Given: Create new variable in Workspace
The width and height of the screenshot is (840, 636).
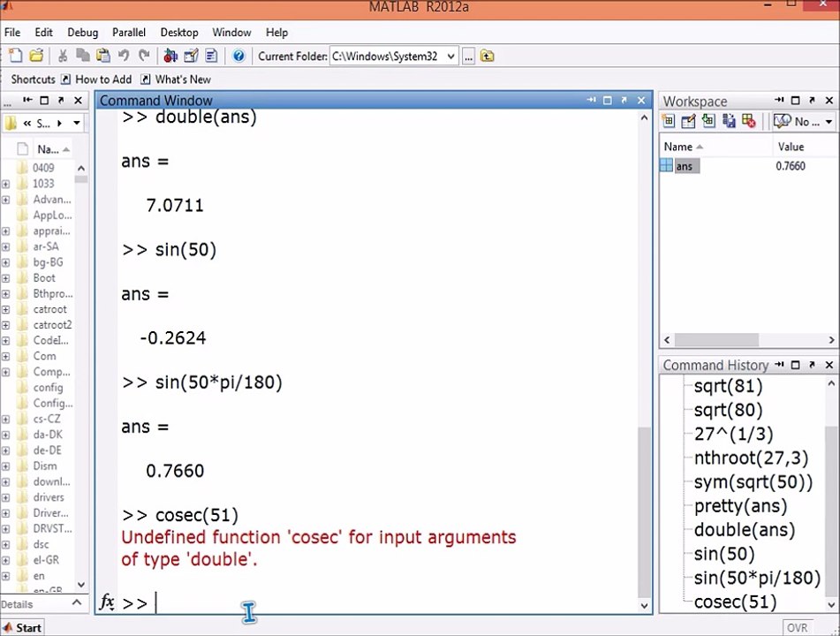Looking at the screenshot, I should 668,121.
